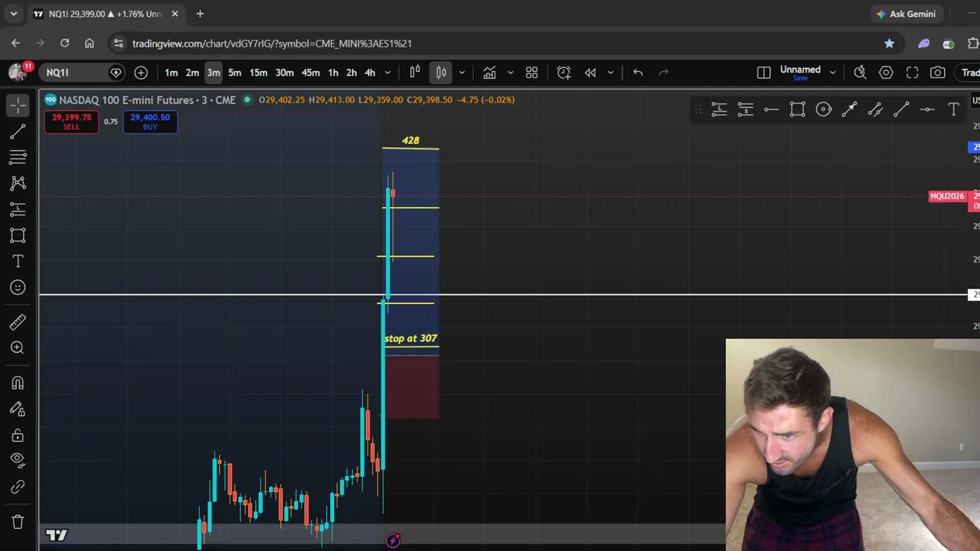Switch to the 15m timeframe
This screenshot has width=980, height=551.
(258, 73)
